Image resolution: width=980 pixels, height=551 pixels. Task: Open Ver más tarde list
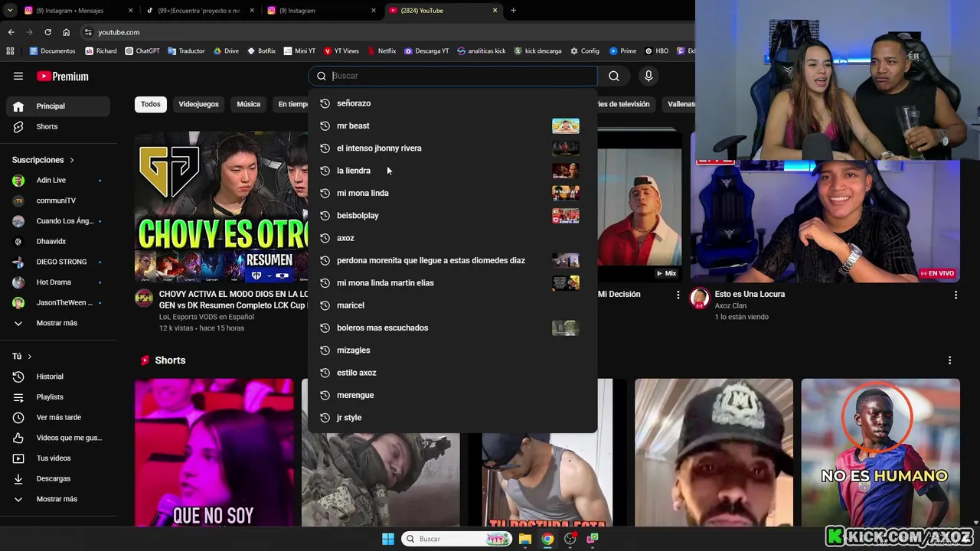pyautogui.click(x=58, y=417)
